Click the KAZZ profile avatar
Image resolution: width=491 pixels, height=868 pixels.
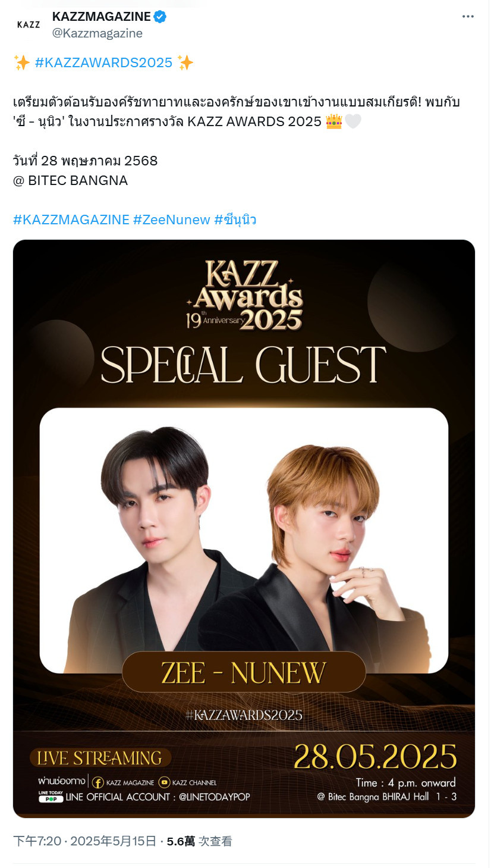tap(29, 24)
